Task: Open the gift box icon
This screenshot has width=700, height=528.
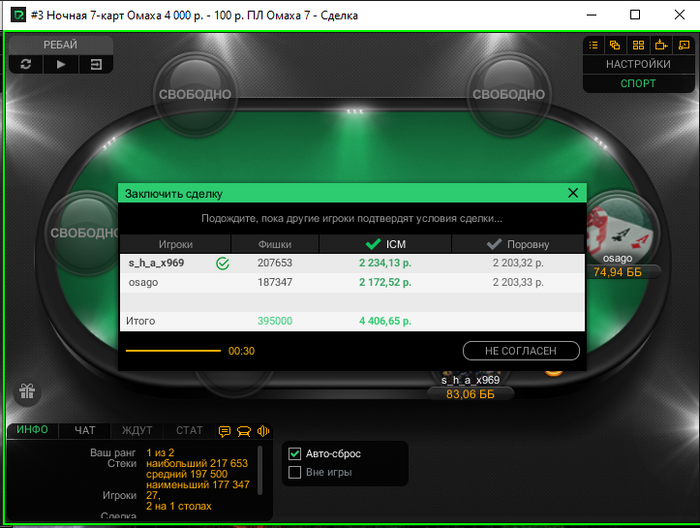Action: [x=27, y=391]
